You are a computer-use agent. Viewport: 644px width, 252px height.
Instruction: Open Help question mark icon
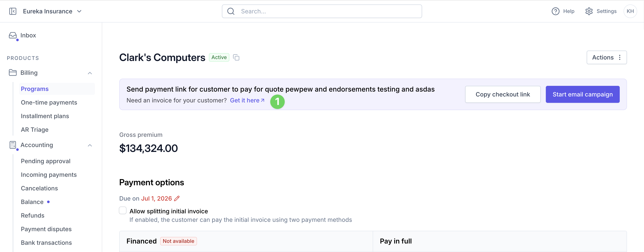point(555,11)
